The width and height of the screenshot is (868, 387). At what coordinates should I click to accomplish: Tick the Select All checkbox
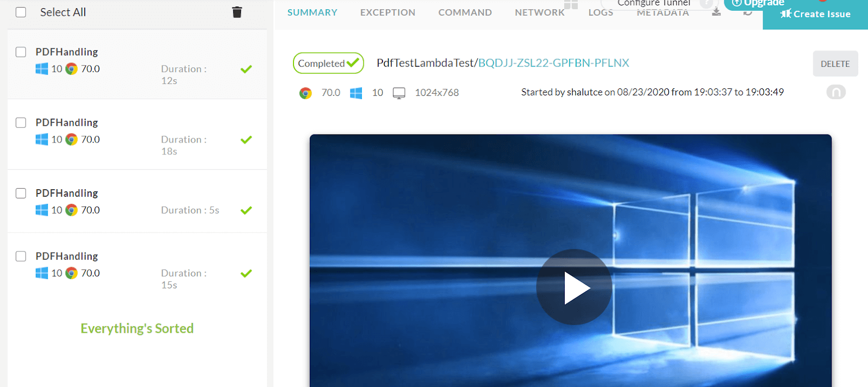21,12
